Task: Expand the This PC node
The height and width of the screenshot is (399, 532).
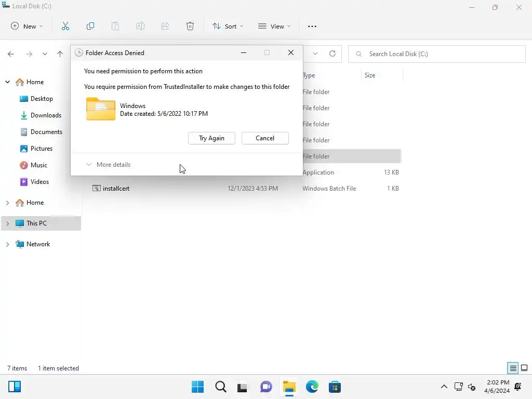Action: click(7, 223)
